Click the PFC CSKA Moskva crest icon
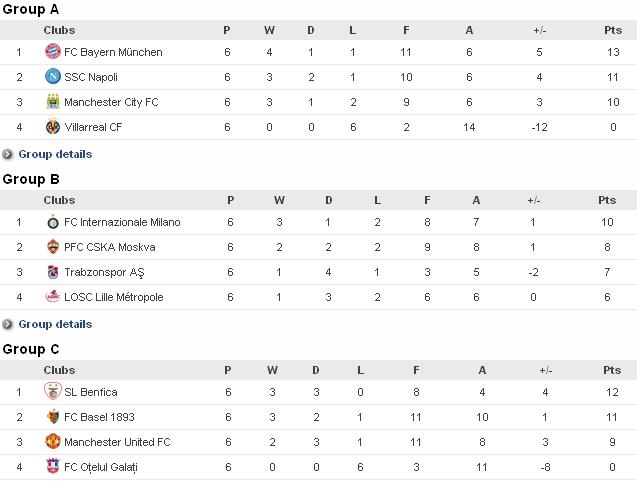This screenshot has width=637, height=481. [53, 247]
